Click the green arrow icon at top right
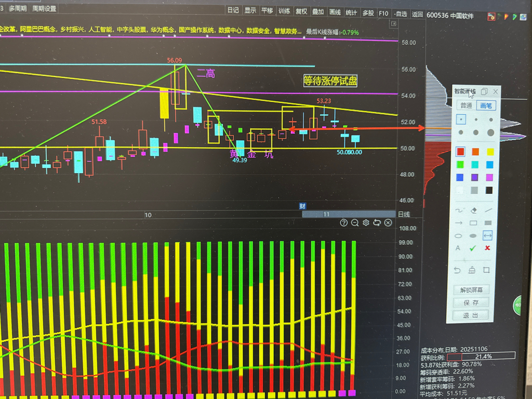Image resolution: width=532 pixels, height=399 pixels. 515,17
